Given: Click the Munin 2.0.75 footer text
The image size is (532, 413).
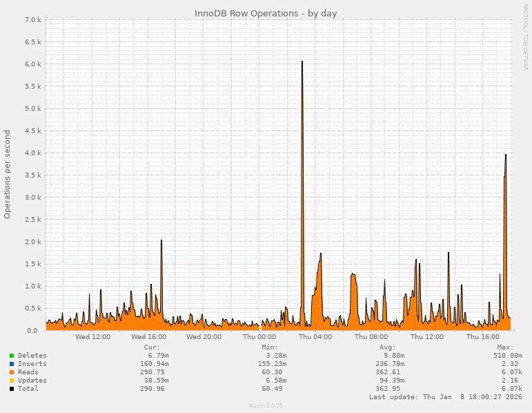Looking at the screenshot, I should (266, 405).
